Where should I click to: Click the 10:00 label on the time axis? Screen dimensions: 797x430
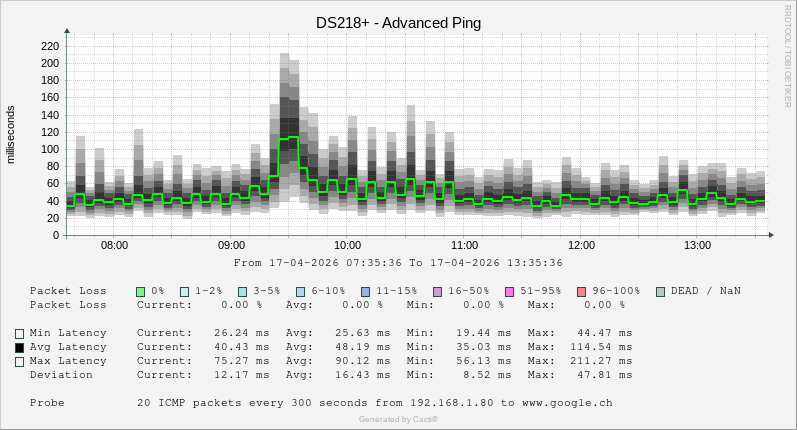pyautogui.click(x=347, y=245)
